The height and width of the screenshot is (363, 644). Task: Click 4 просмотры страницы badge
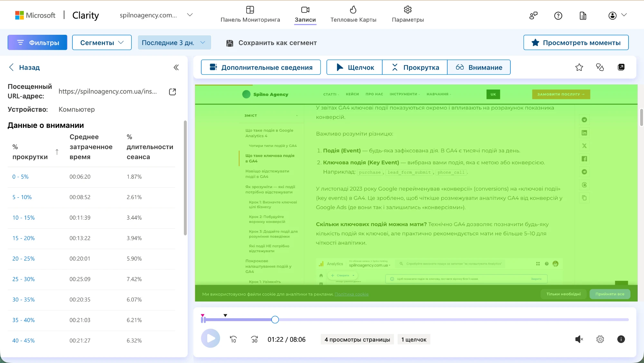click(x=357, y=339)
